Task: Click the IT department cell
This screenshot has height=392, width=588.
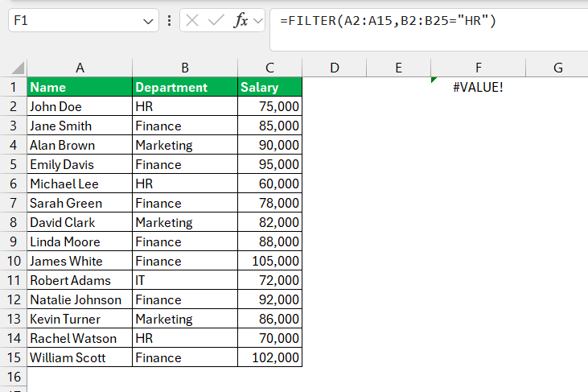Action: pyautogui.click(x=185, y=280)
